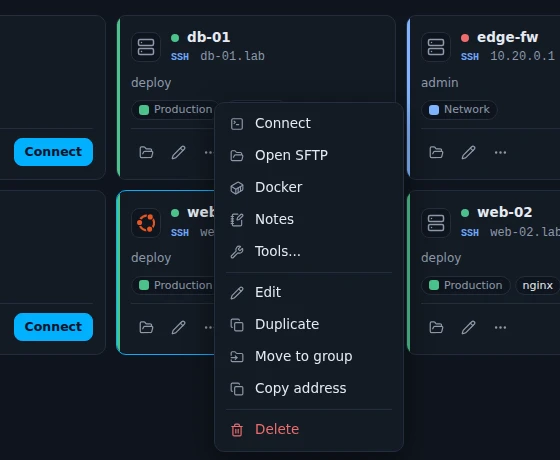Click pencil edit icon on edge-fw card
This screenshot has width=560, height=460.
[468, 152]
